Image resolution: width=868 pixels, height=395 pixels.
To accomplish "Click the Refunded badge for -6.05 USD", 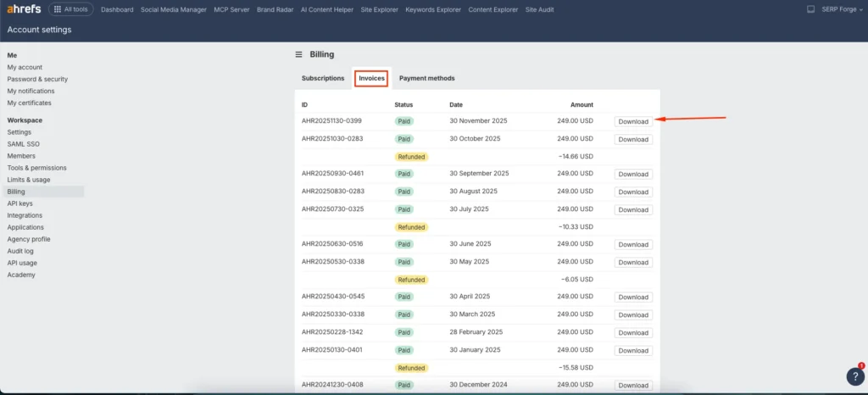I will 411,280.
